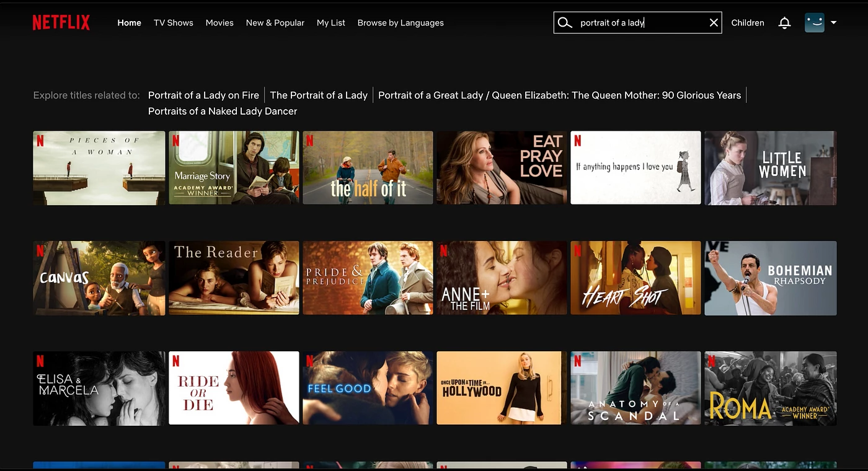Open Browse by Languages
Image resolution: width=868 pixels, height=471 pixels.
(401, 23)
